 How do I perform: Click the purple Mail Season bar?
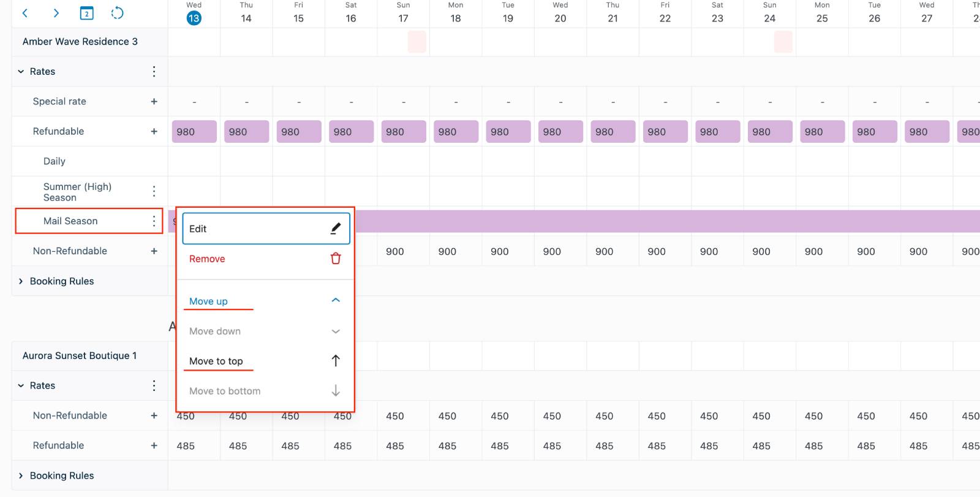[x=668, y=221]
